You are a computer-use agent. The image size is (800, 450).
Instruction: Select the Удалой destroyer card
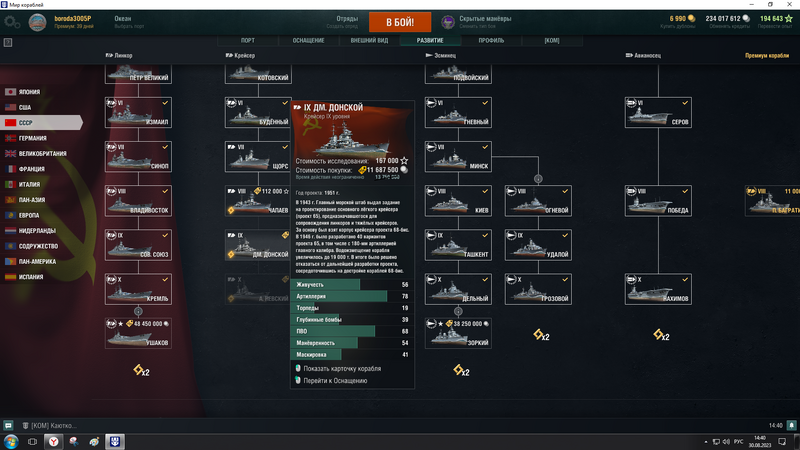point(538,245)
